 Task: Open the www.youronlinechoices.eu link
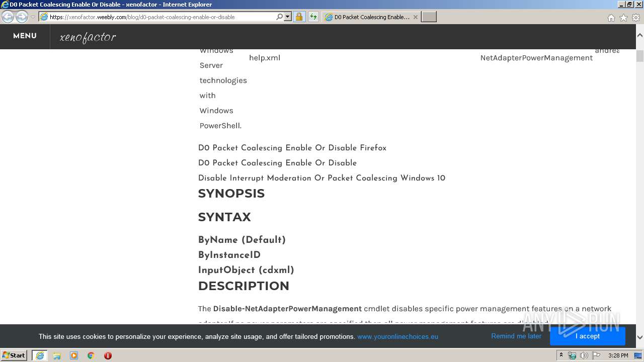(398, 336)
